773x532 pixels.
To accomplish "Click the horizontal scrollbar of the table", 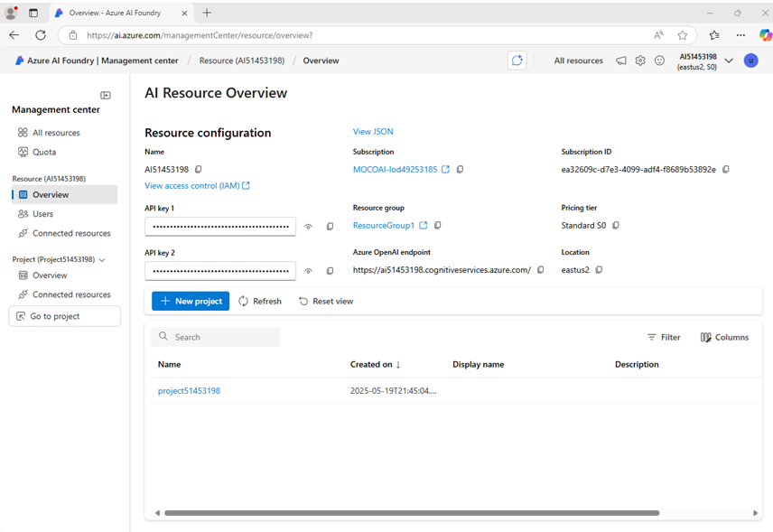I will [412, 513].
